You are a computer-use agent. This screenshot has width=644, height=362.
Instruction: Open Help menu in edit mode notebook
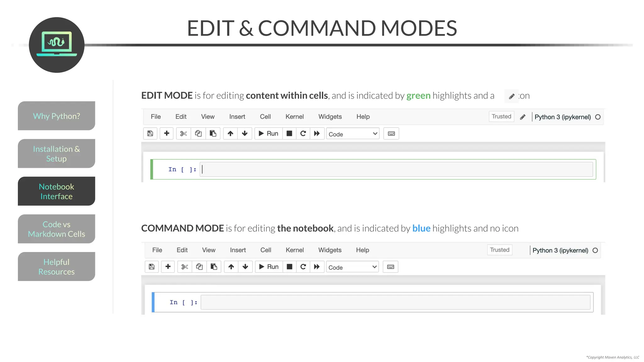pos(363,117)
